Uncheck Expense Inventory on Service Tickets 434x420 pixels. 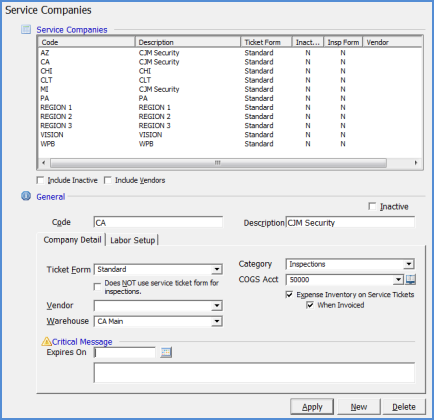tap(289, 294)
